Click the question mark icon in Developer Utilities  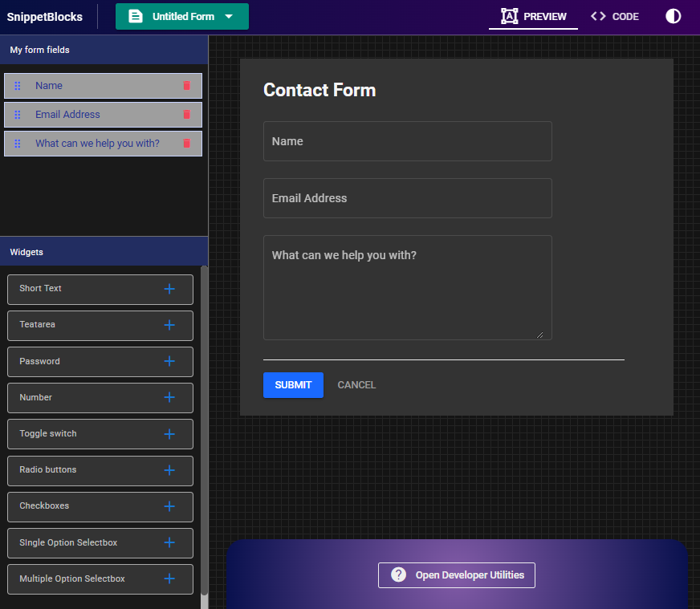point(399,574)
